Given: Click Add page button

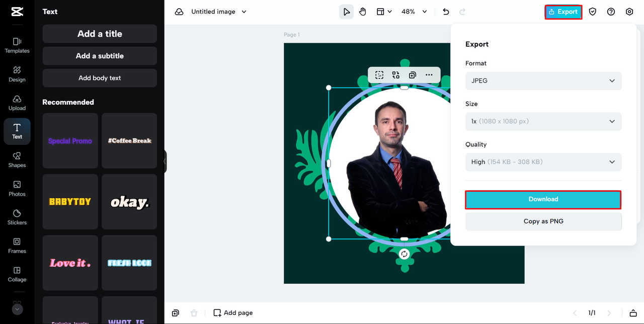Looking at the screenshot, I should [233, 313].
